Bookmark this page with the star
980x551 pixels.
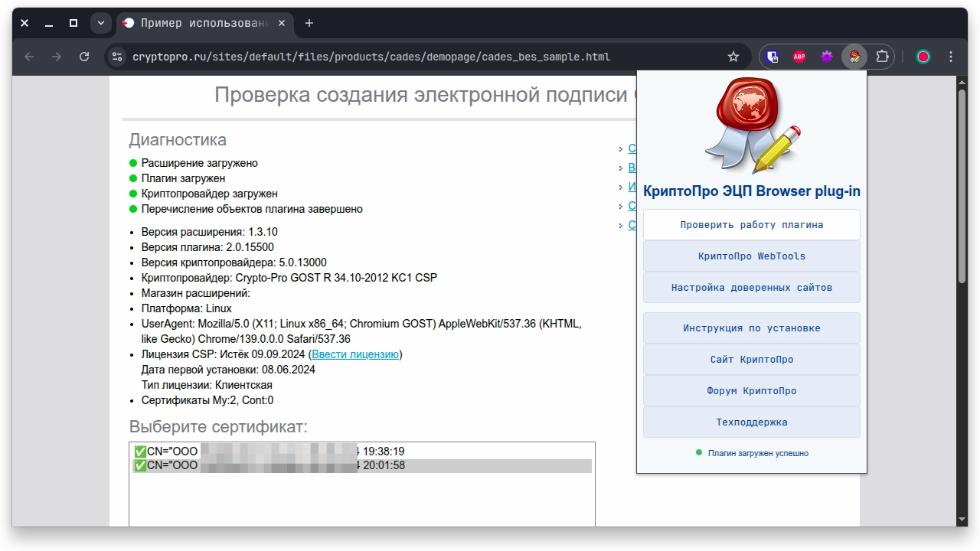pyautogui.click(x=733, y=57)
